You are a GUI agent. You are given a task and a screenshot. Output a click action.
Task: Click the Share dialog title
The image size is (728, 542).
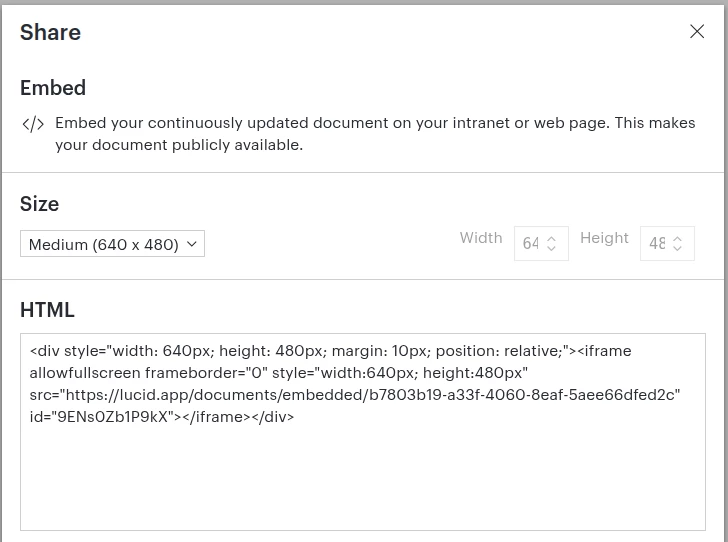[x=50, y=33]
